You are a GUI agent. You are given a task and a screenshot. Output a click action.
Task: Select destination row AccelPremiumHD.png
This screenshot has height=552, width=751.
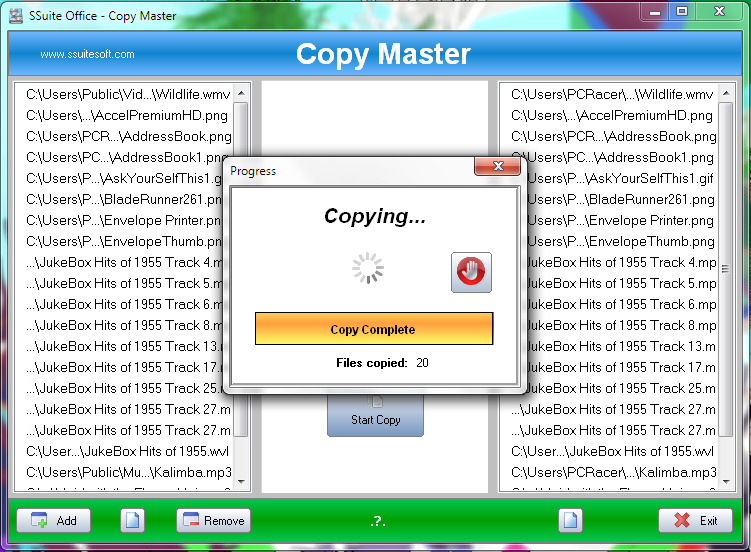click(x=612, y=115)
